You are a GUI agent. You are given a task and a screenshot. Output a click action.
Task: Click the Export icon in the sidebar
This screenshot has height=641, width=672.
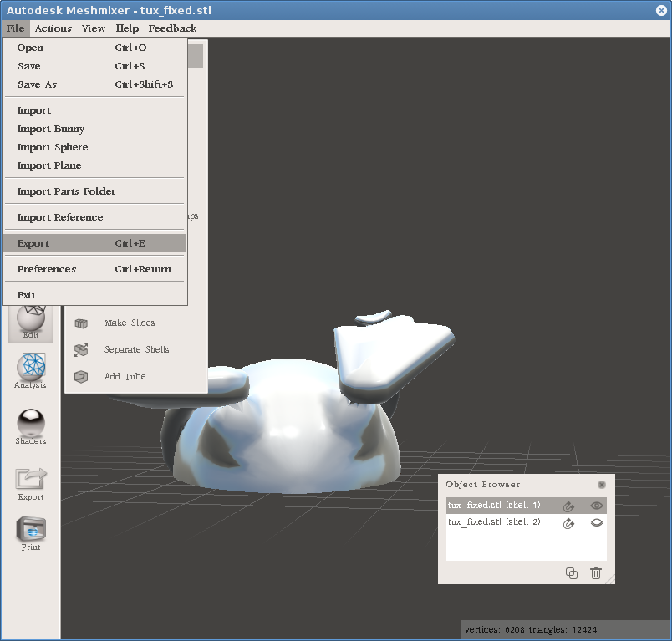31,484
